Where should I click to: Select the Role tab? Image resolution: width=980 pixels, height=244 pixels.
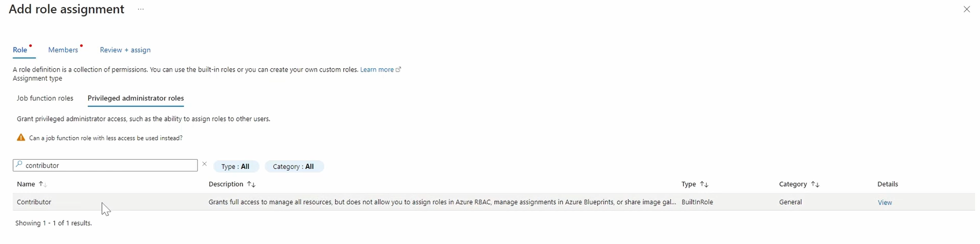coord(20,50)
